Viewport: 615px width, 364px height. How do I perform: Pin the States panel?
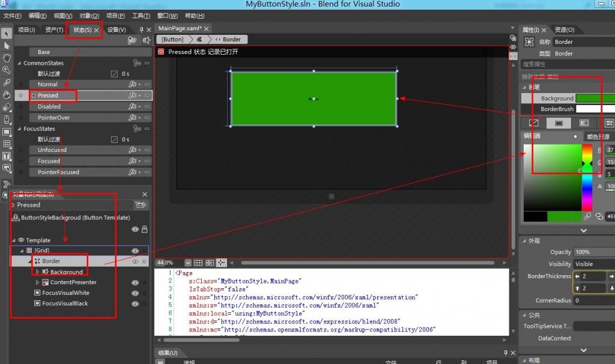click(x=141, y=30)
